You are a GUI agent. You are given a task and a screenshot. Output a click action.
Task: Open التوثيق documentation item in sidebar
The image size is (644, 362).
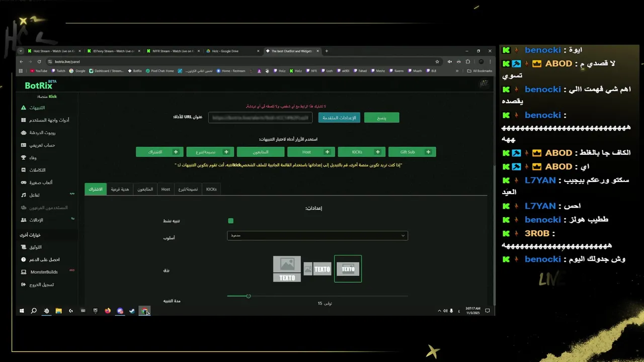[x=31, y=247]
